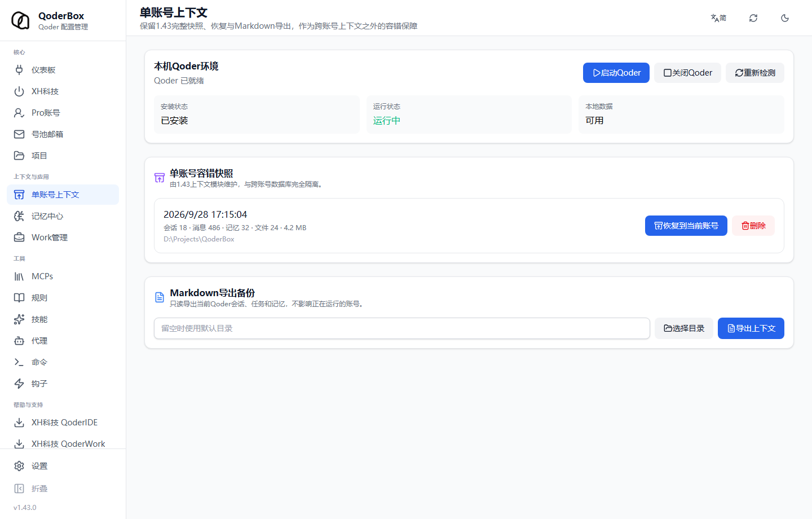Toggle dark mode with the moon icon
Image resolution: width=812 pixels, height=519 pixels.
point(785,18)
